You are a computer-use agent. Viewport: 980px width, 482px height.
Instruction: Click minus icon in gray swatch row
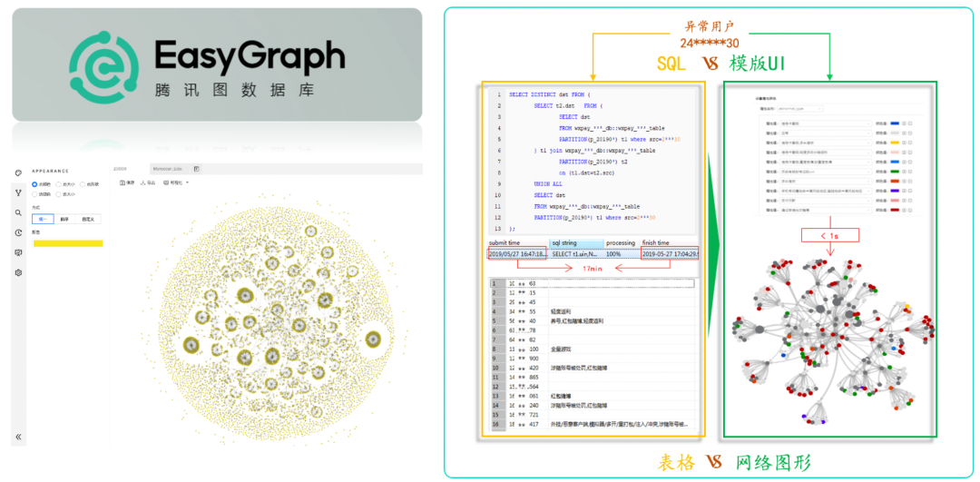point(910,133)
